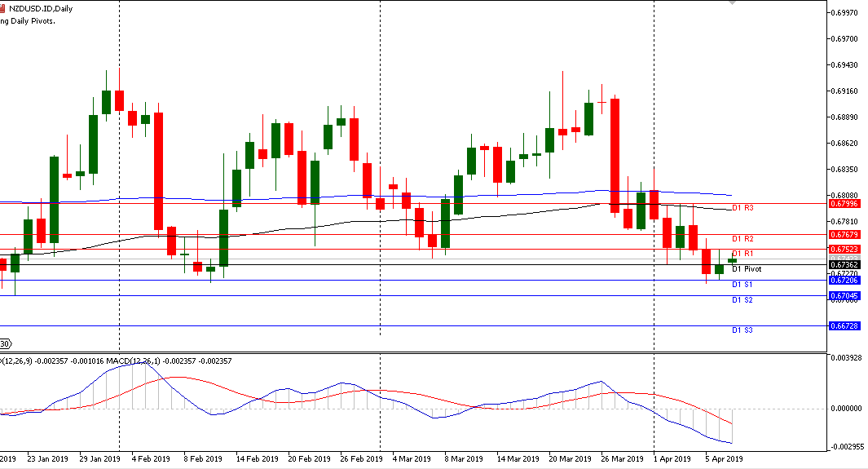The width and height of the screenshot is (868, 469).
Task: Click the small '30' arrow tag icon
Action: (5, 343)
